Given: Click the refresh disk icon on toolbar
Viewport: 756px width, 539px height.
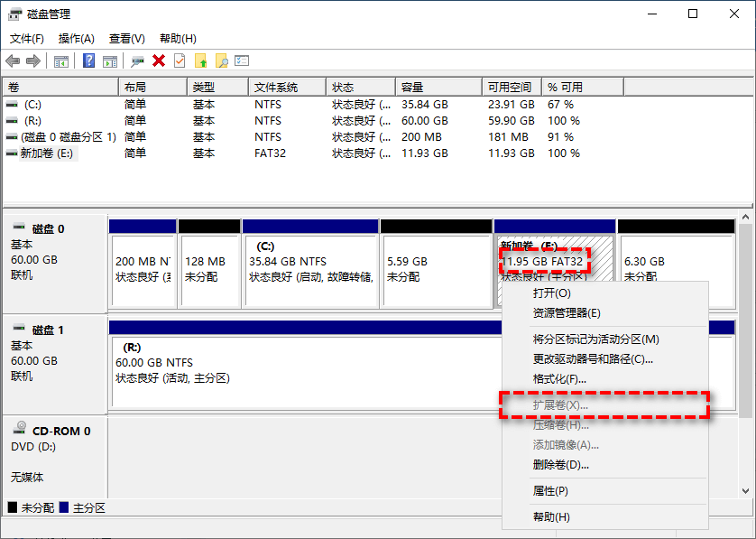Looking at the screenshot, I should click(x=136, y=60).
